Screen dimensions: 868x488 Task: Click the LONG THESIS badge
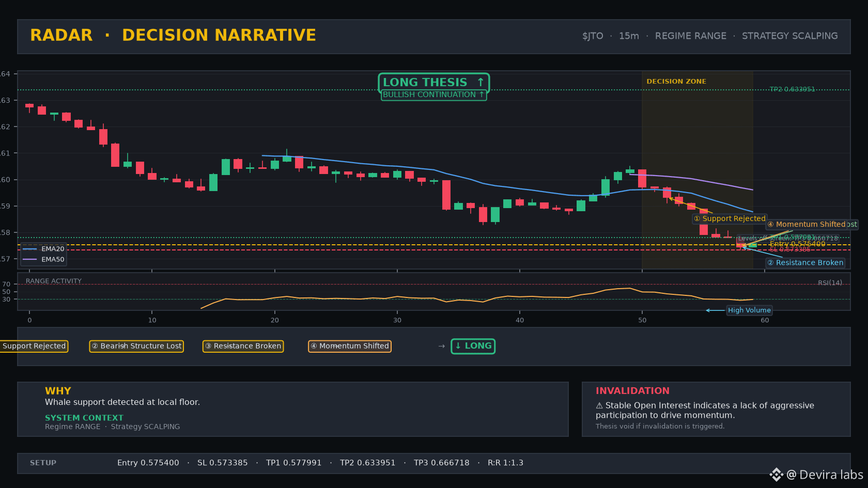coord(433,82)
